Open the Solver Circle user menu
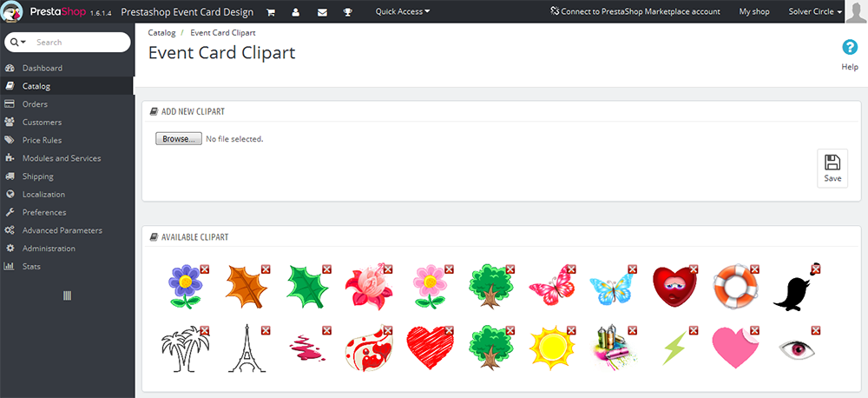The width and height of the screenshot is (868, 398). (815, 11)
